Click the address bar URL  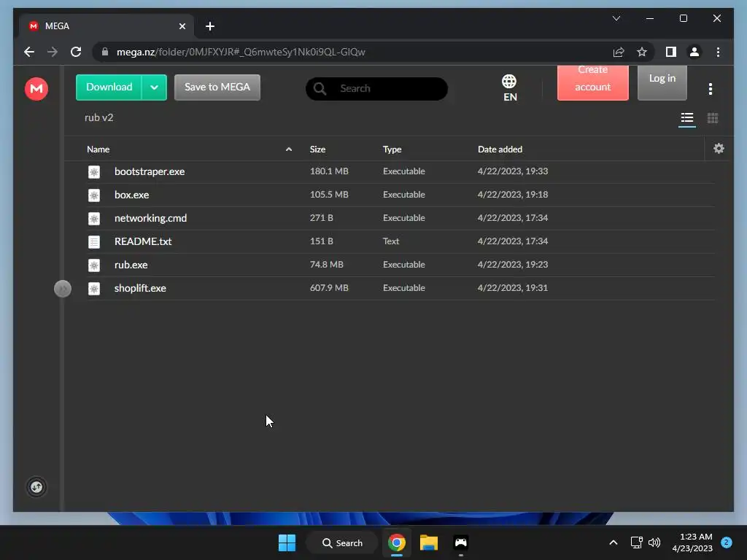[x=241, y=52]
